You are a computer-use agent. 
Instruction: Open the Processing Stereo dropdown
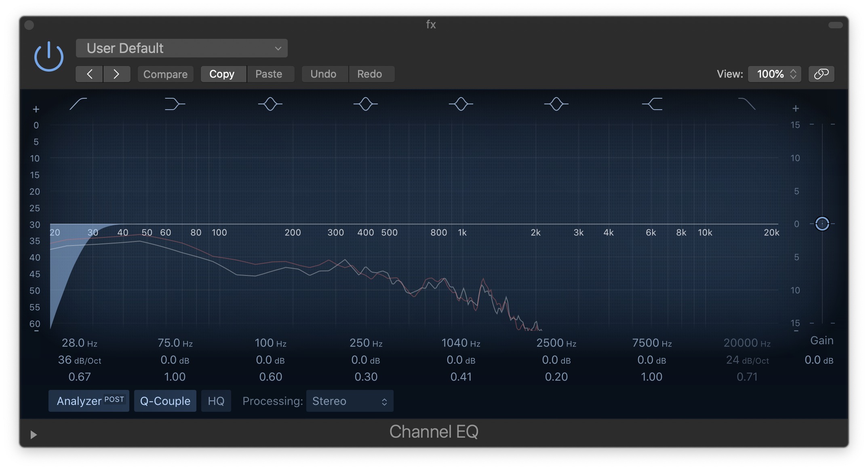[350, 401]
